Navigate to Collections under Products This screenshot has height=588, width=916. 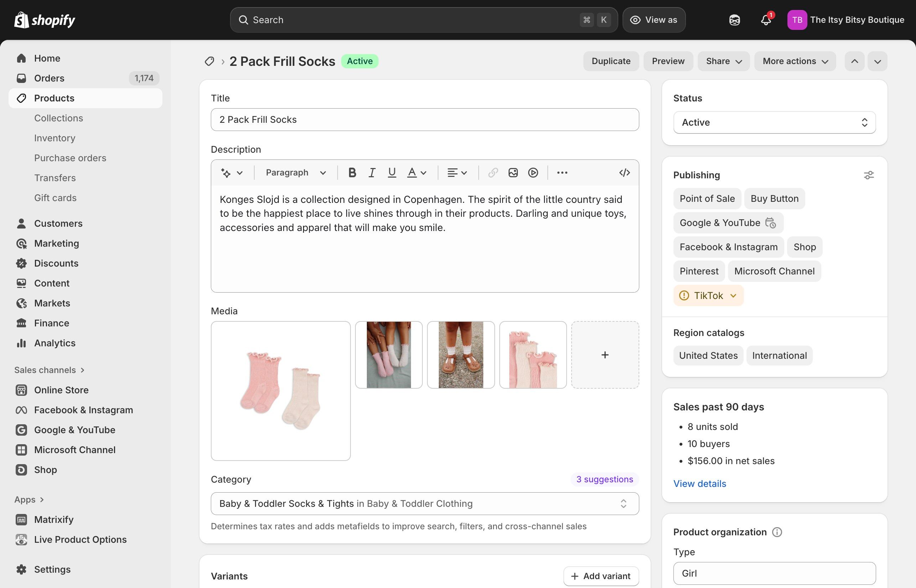tap(58, 118)
